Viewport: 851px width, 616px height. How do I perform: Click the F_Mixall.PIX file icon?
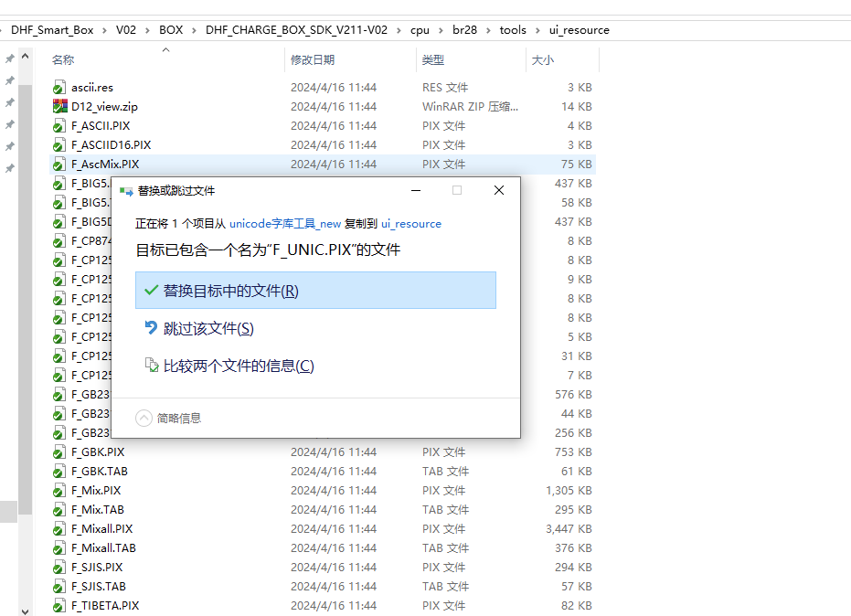[x=59, y=528]
